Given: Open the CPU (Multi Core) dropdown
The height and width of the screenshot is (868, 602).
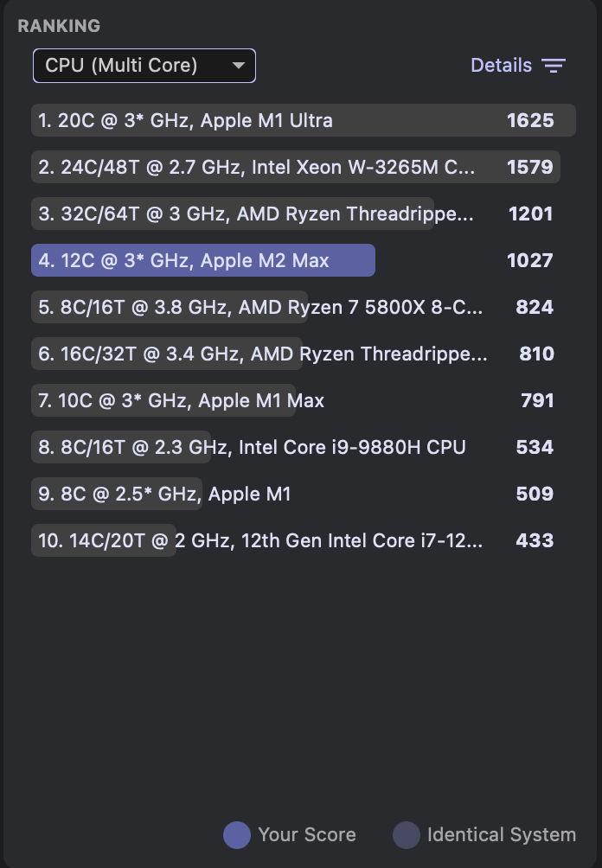Looking at the screenshot, I should pos(130,66).
